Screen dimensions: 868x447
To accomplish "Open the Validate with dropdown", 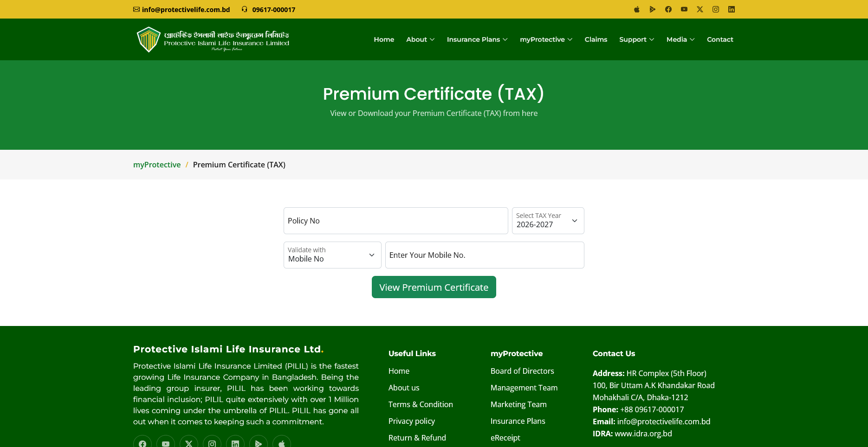I will [332, 255].
